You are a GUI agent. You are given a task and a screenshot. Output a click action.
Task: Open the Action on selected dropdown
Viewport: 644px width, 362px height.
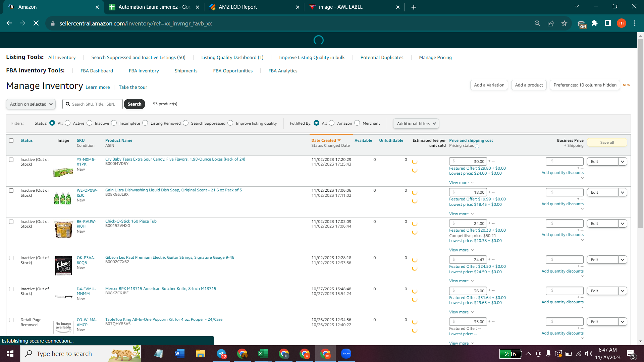31,104
